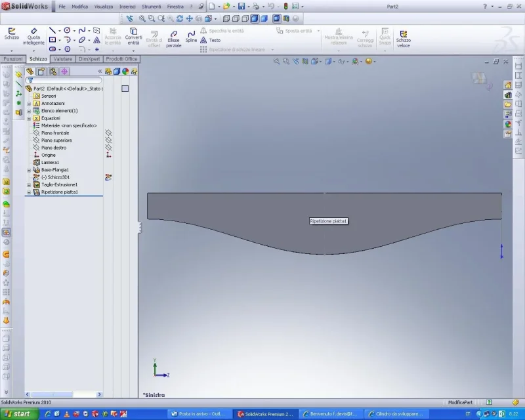Image resolution: width=525 pixels, height=420 pixels.
Task: Switch to Shaded display without edges
Action: (x=264, y=19)
